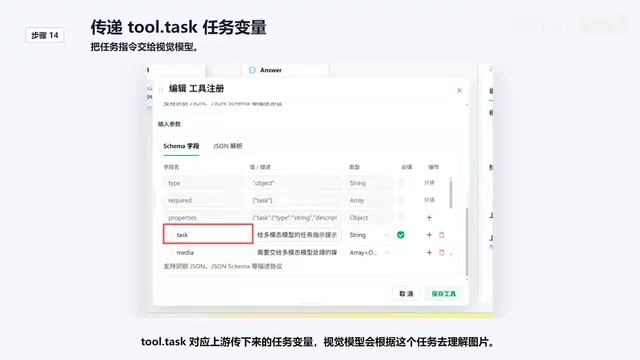Screen dimensions: 640x360
Task: Uncheck the required checkbox for task
Action: click(401, 235)
